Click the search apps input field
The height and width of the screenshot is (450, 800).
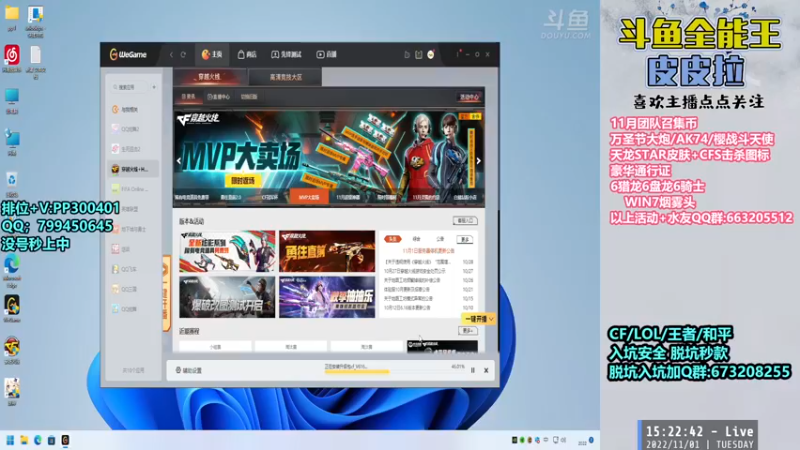pos(130,87)
